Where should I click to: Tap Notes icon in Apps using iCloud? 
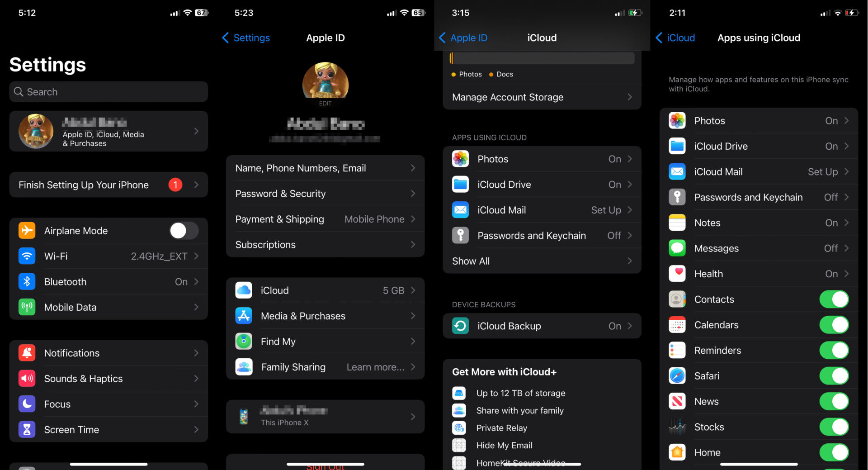677,223
